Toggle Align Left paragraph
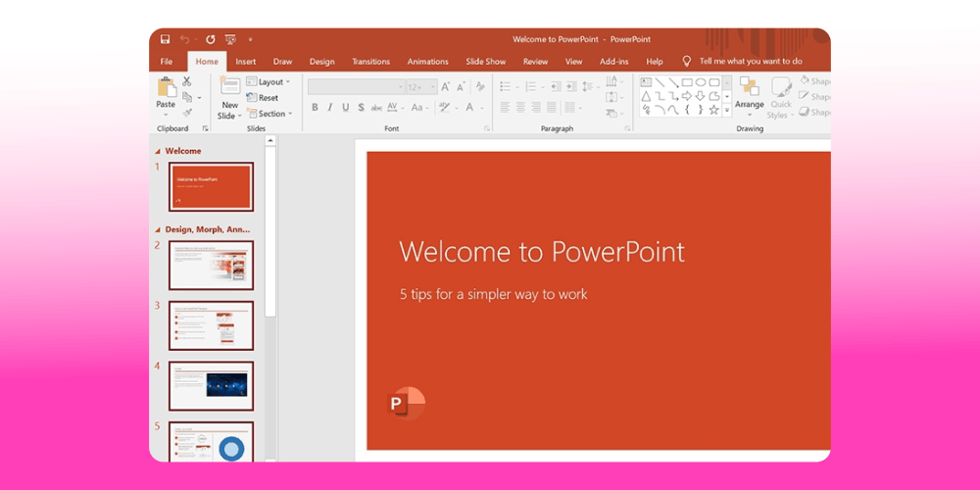 [x=505, y=108]
